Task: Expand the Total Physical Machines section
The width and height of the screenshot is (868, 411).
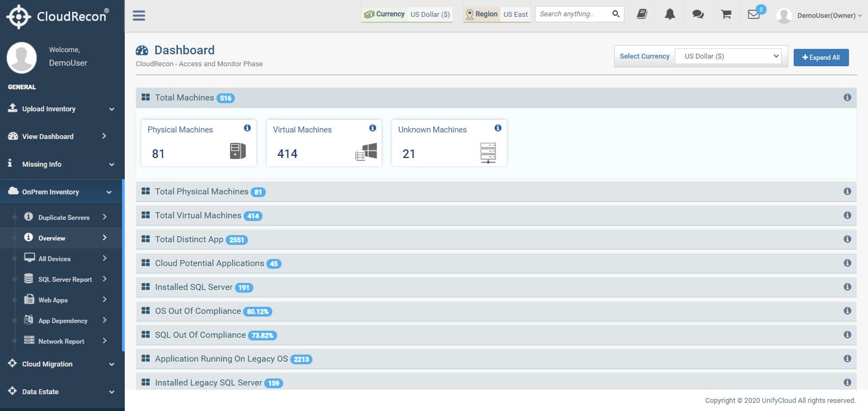Action: pyautogui.click(x=496, y=192)
